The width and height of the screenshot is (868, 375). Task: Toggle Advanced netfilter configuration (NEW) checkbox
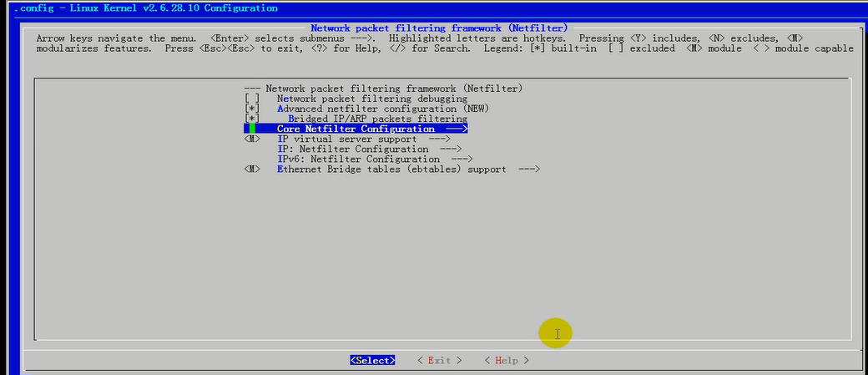(x=252, y=109)
